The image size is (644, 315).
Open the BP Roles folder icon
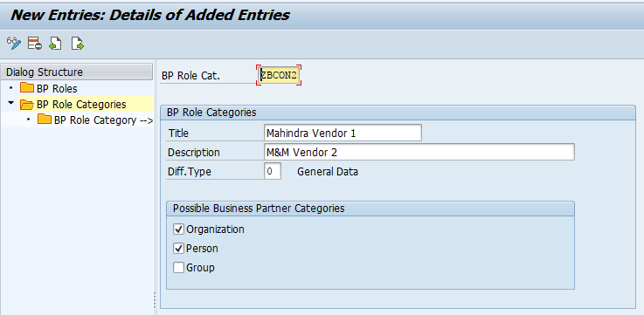pos(27,88)
